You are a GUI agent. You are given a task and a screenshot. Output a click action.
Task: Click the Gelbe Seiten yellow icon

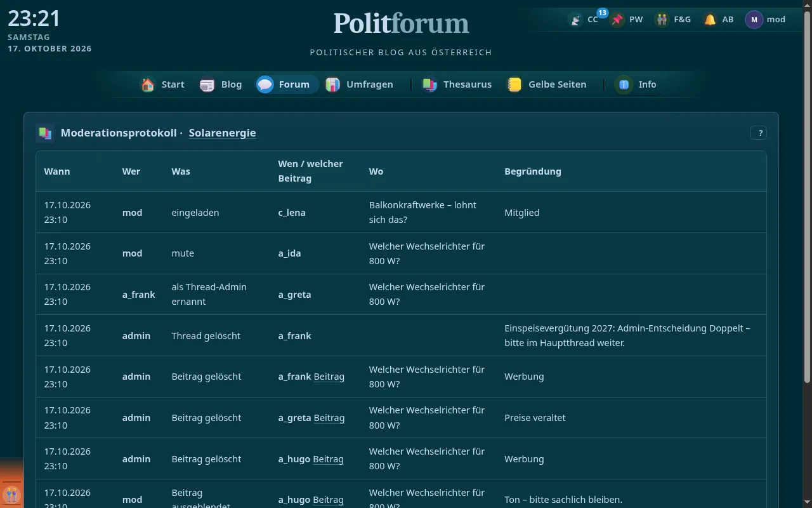(x=514, y=84)
